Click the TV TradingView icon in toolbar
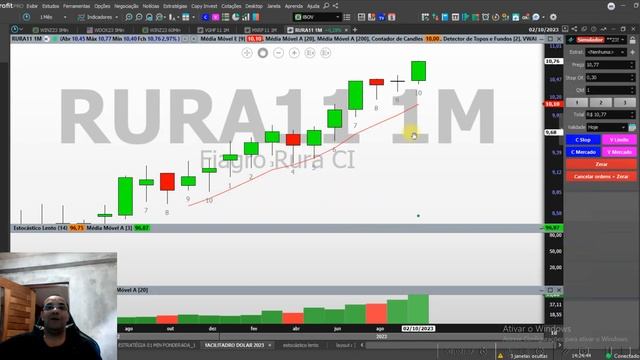Image resolution: width=640 pixels, height=360 pixels. coord(382,17)
